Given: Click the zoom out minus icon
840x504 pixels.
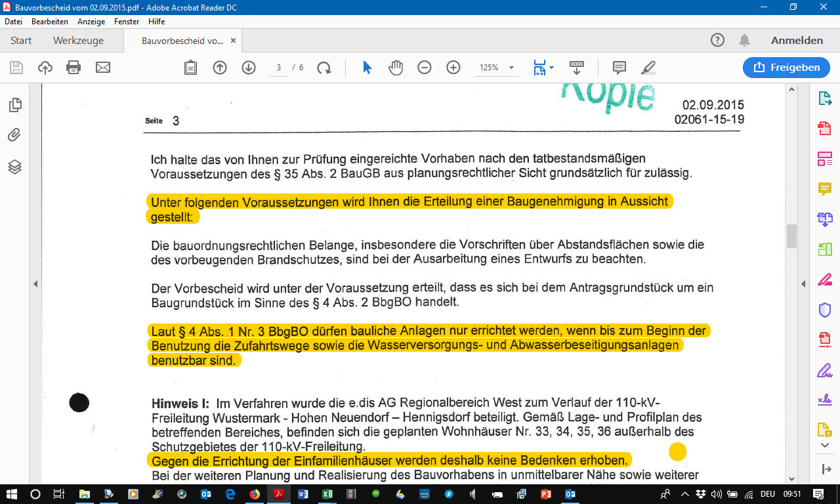Looking at the screenshot, I should (425, 68).
